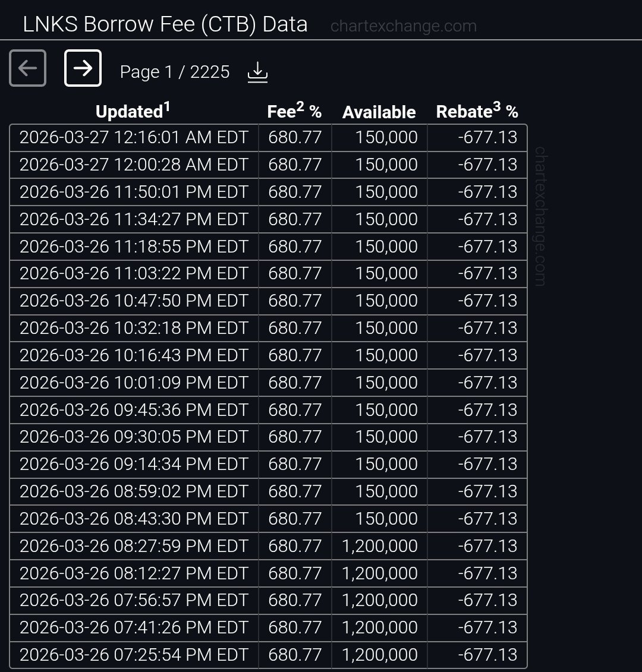The height and width of the screenshot is (672, 642).
Task: Select timestamp 2026-03-26 08:43:30 PM EDT
Action: point(134,519)
